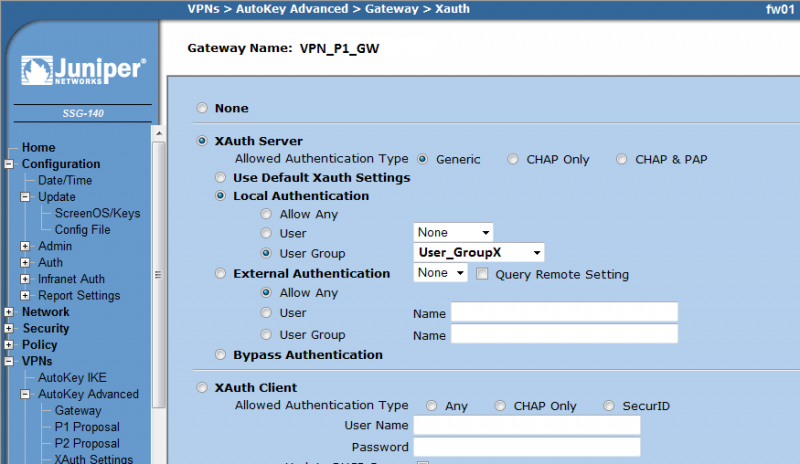Click external User Group Name field
Viewport: 800px width, 464px height.
(564, 334)
